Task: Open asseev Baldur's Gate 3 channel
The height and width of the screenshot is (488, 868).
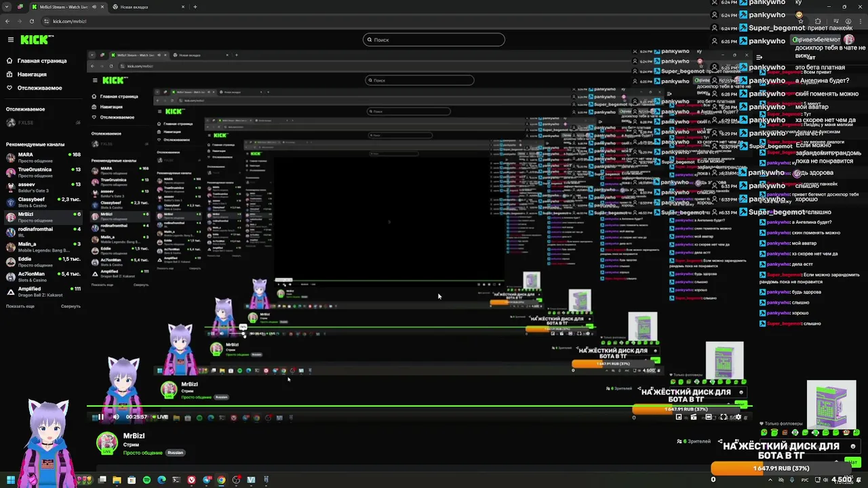Action: [43, 187]
